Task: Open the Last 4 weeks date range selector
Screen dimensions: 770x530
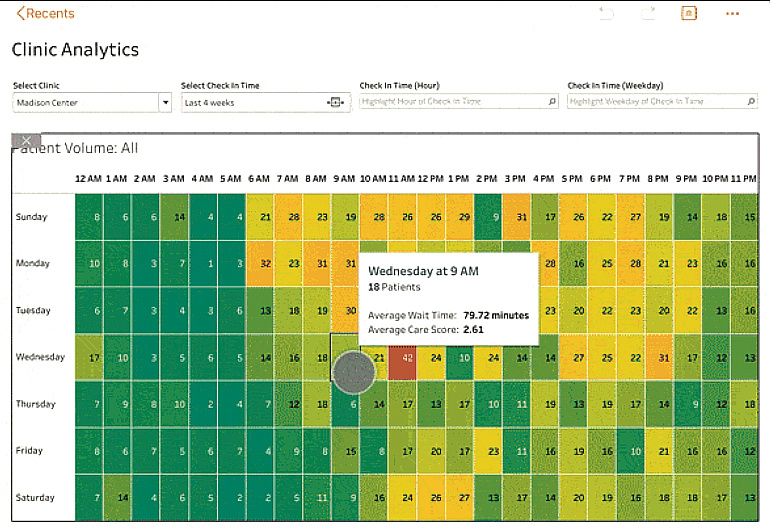Action: point(255,102)
